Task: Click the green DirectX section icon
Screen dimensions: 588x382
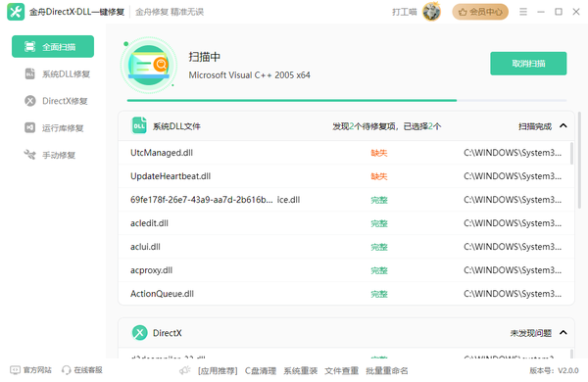Action: 140,332
